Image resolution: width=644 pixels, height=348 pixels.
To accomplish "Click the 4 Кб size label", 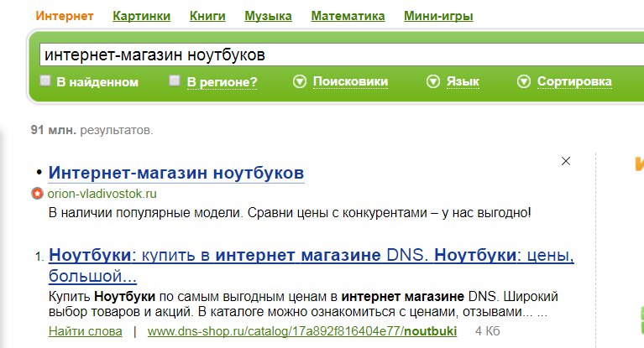I will (x=488, y=331).
